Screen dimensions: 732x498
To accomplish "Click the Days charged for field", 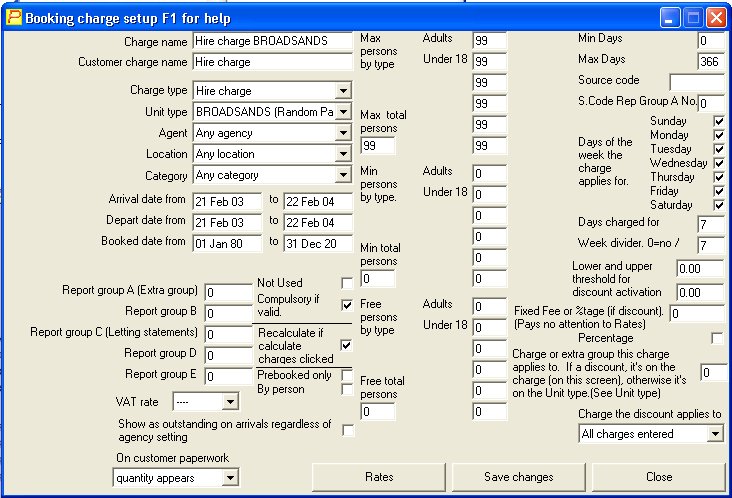I will click(x=711, y=224).
